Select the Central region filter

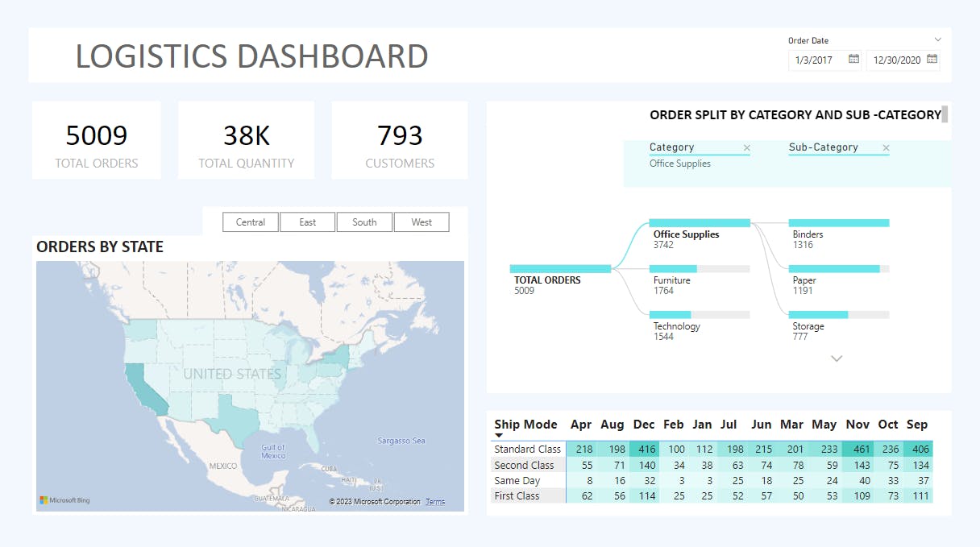[x=251, y=222]
